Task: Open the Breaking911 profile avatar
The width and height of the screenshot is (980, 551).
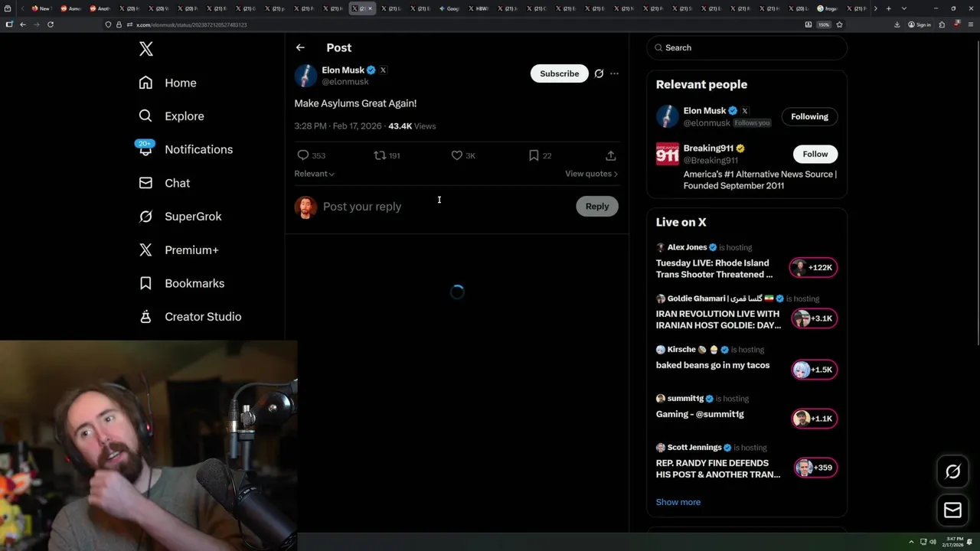Action: [668, 154]
